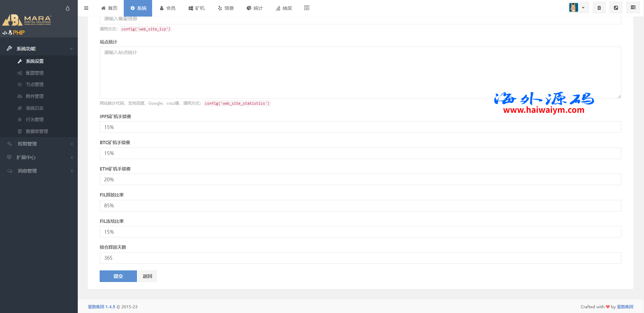Open the right-side panel list icon
The height and width of the screenshot is (313, 644).
[633, 8]
